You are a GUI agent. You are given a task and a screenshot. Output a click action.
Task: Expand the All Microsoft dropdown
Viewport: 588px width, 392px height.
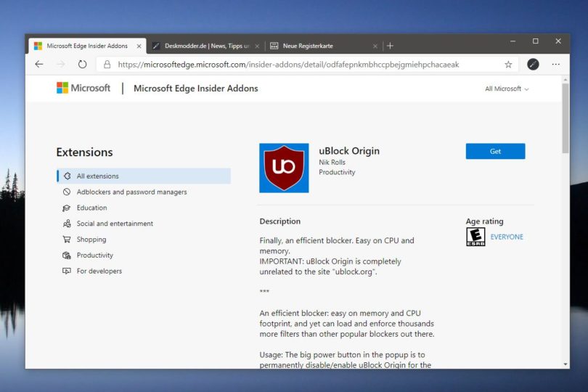tap(507, 89)
